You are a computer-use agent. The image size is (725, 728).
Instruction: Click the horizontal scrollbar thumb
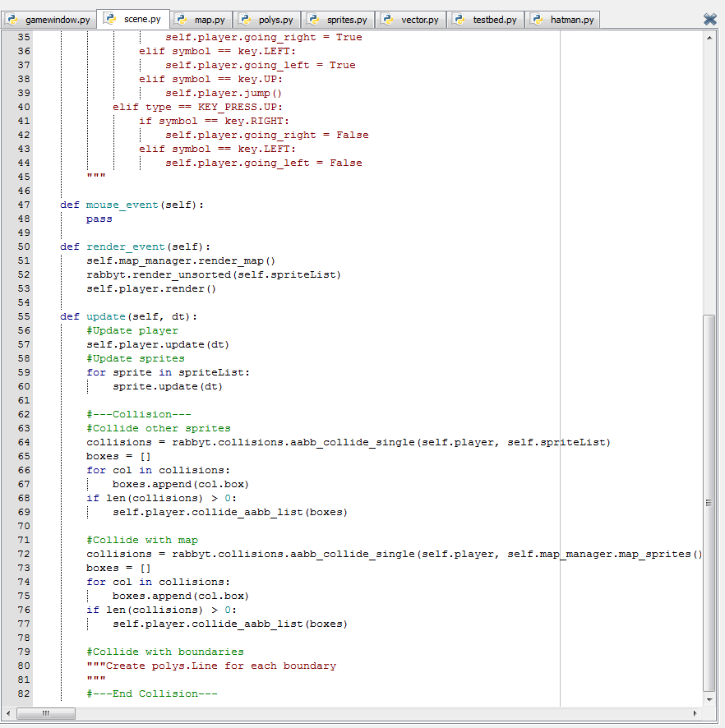tap(46, 713)
